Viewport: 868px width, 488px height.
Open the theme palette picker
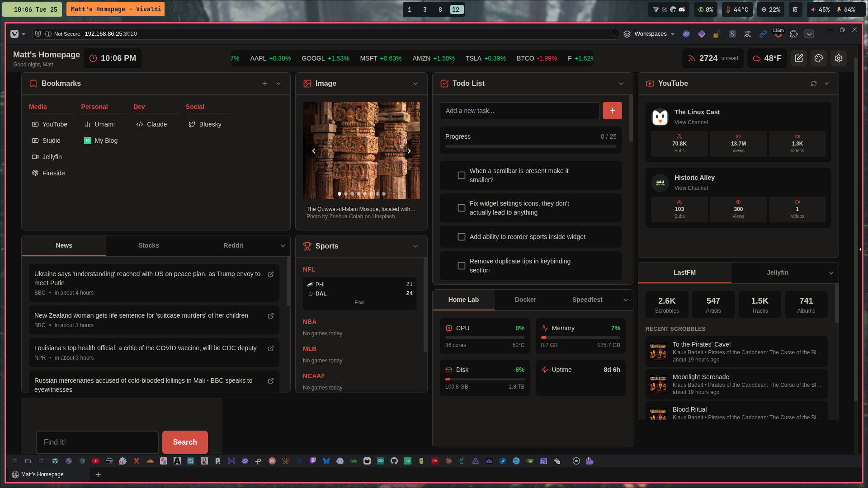[818, 58]
